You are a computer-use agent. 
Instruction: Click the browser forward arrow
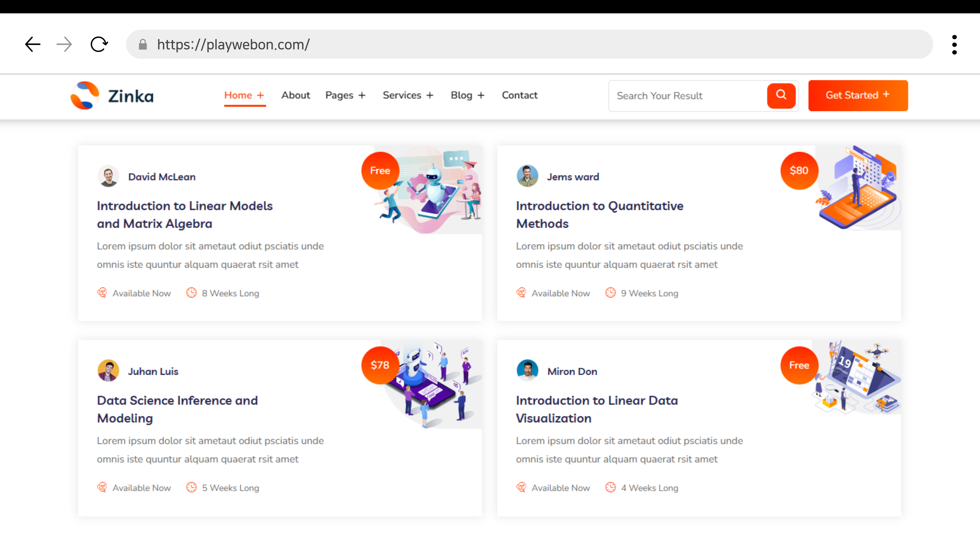tap(64, 44)
